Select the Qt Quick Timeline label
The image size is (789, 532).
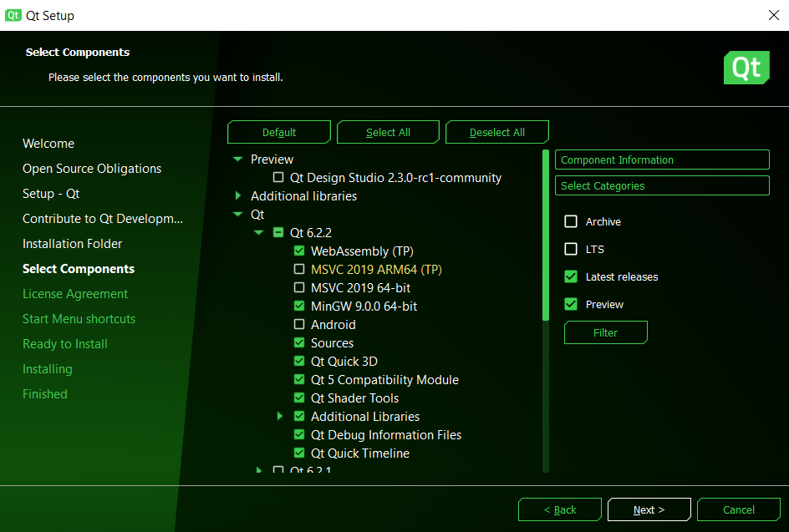[x=360, y=453]
